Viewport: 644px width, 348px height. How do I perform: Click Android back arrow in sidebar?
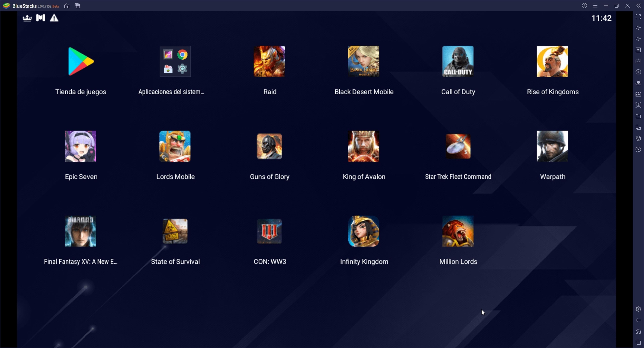click(638, 320)
